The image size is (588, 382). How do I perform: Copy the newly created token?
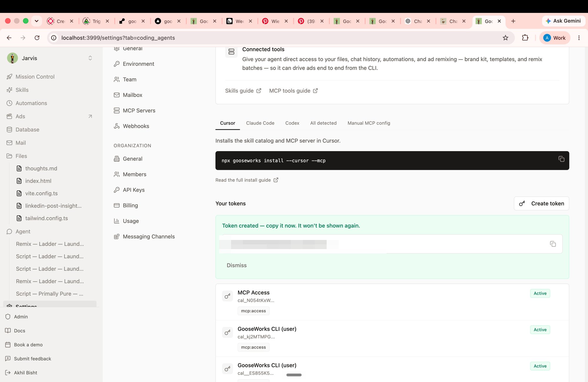[x=553, y=244]
